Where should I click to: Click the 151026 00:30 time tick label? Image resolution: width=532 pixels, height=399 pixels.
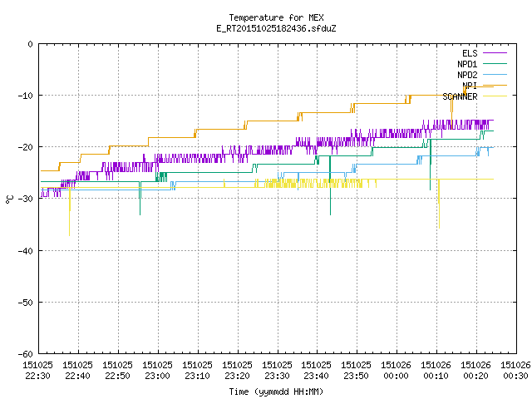pos(515,371)
